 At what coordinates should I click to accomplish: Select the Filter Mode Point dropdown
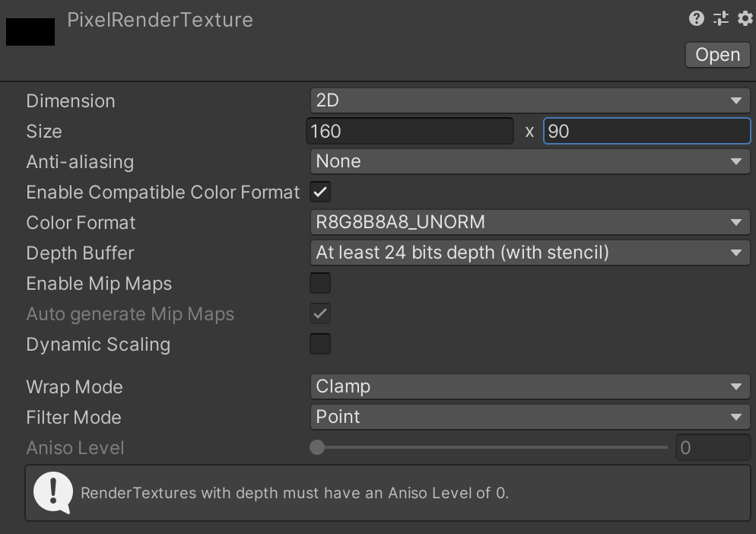pyautogui.click(x=530, y=417)
